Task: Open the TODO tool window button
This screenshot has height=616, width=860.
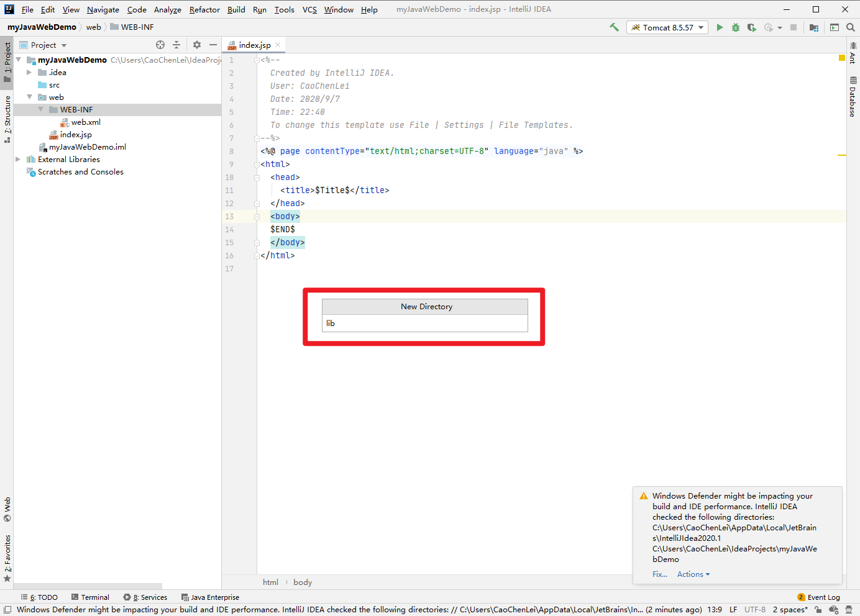Action: 40,597
